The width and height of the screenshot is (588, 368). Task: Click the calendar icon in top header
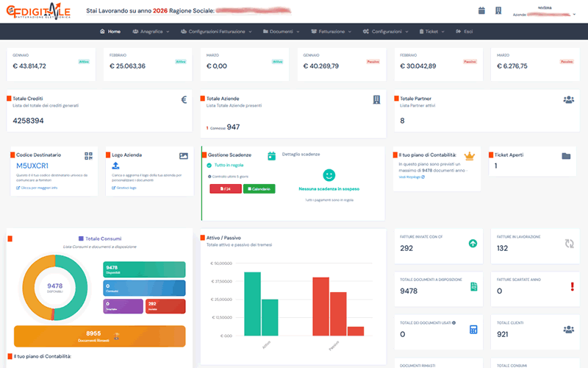click(481, 11)
